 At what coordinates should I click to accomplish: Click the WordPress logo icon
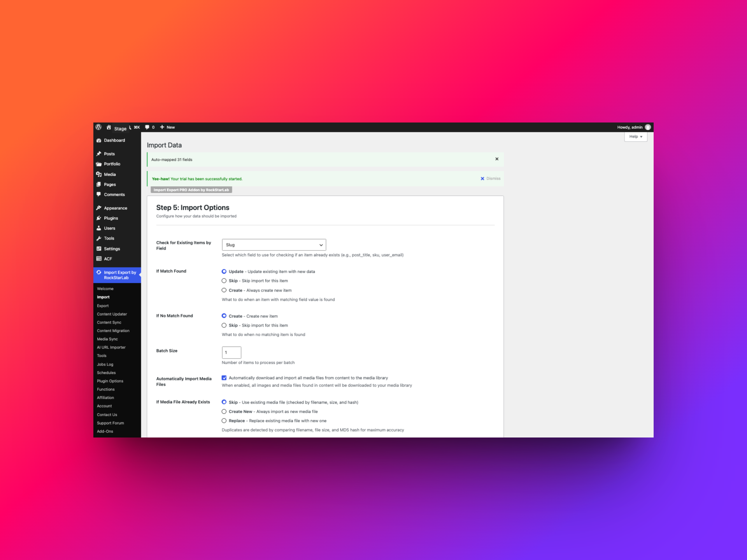[98, 127]
